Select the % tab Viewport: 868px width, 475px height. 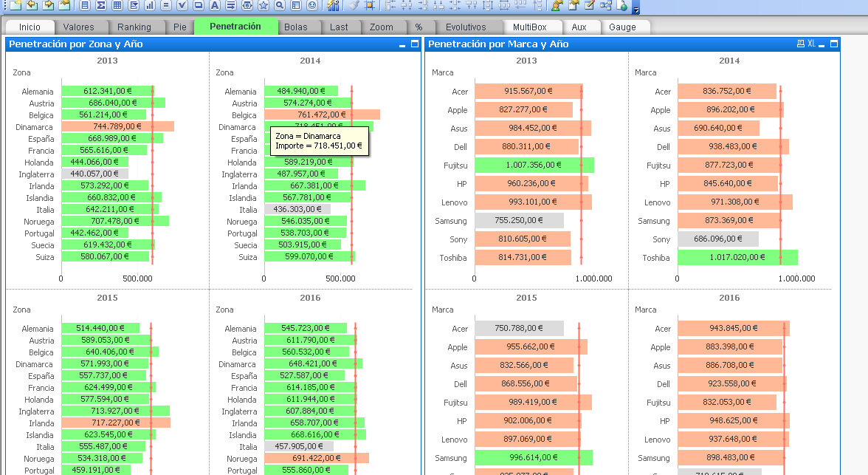coord(419,27)
